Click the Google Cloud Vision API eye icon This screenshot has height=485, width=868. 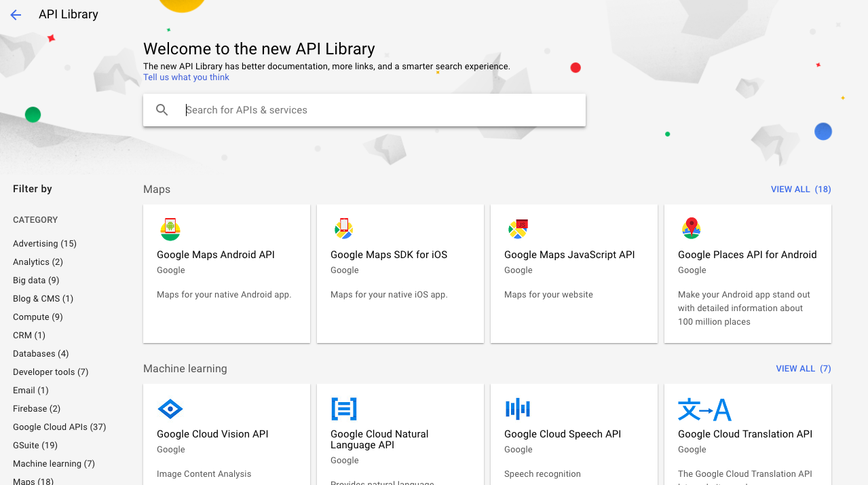170,409
